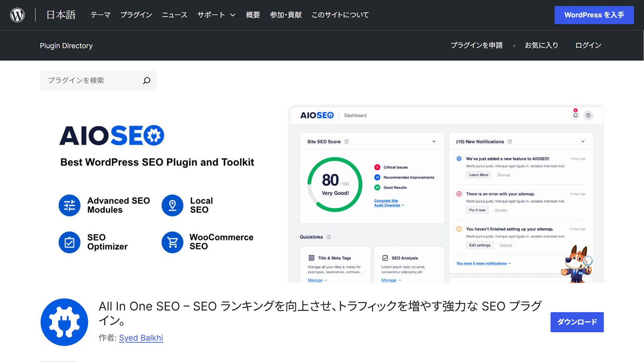
Task: Click Manage under Title & Meta Tags
Action: coord(318,280)
